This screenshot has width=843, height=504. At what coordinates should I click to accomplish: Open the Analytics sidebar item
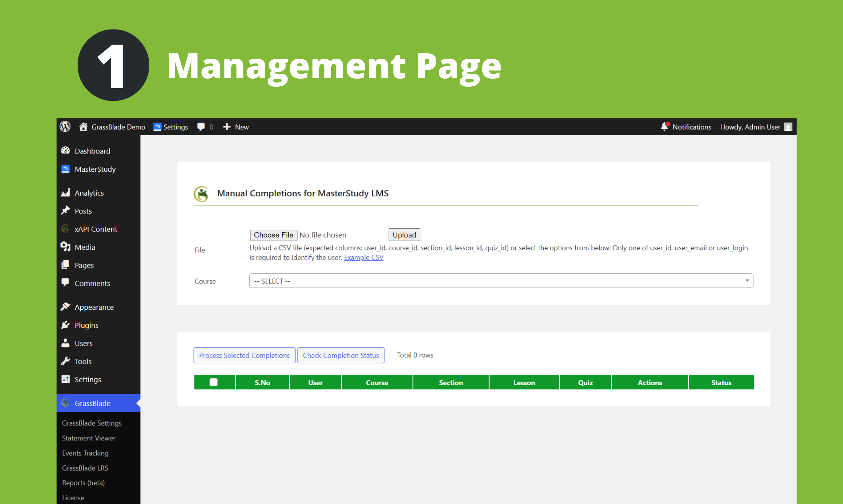pos(89,193)
